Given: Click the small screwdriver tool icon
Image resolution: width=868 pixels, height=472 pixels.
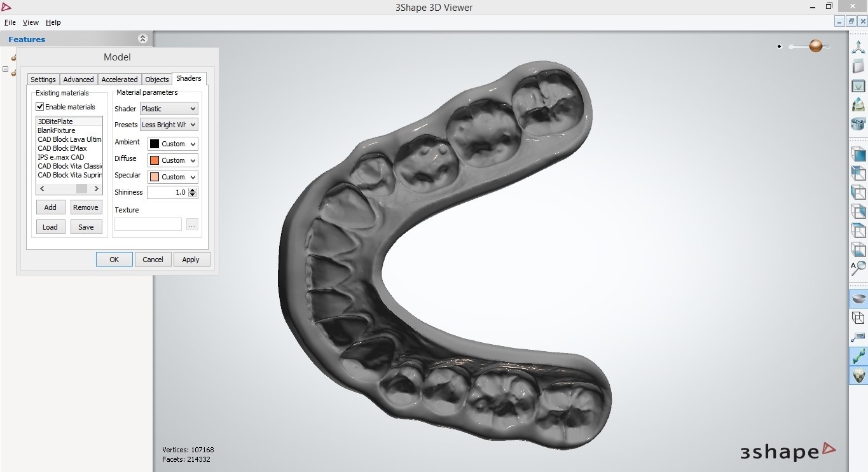Looking at the screenshot, I should (x=858, y=337).
